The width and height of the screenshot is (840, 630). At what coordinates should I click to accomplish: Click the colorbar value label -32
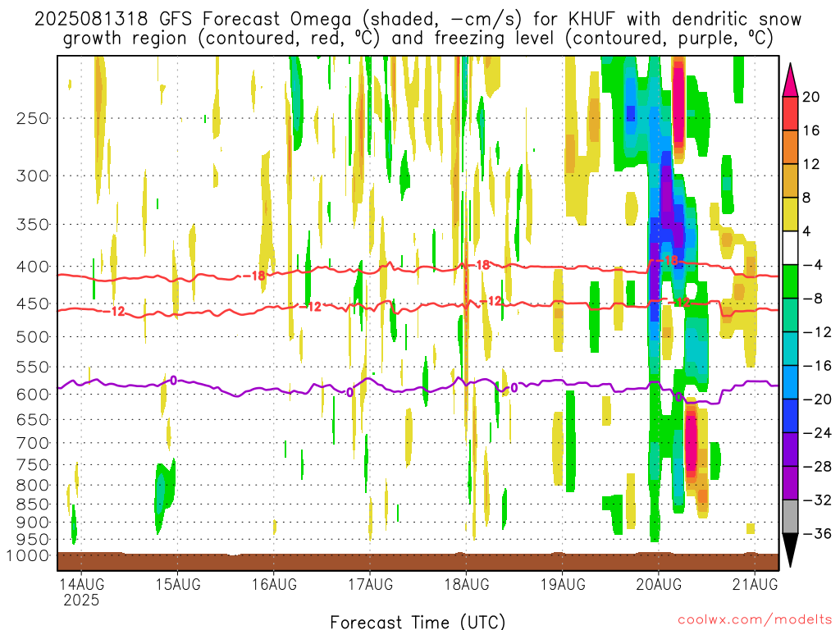817,500
